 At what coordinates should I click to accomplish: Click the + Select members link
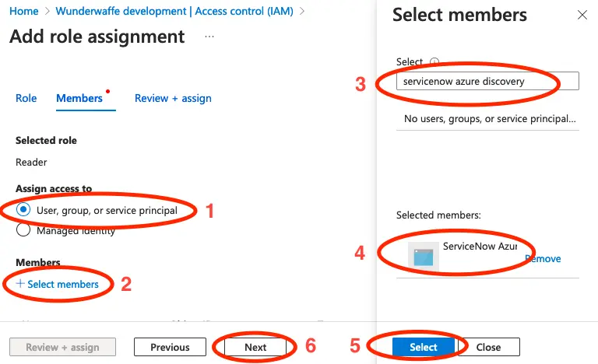[58, 284]
